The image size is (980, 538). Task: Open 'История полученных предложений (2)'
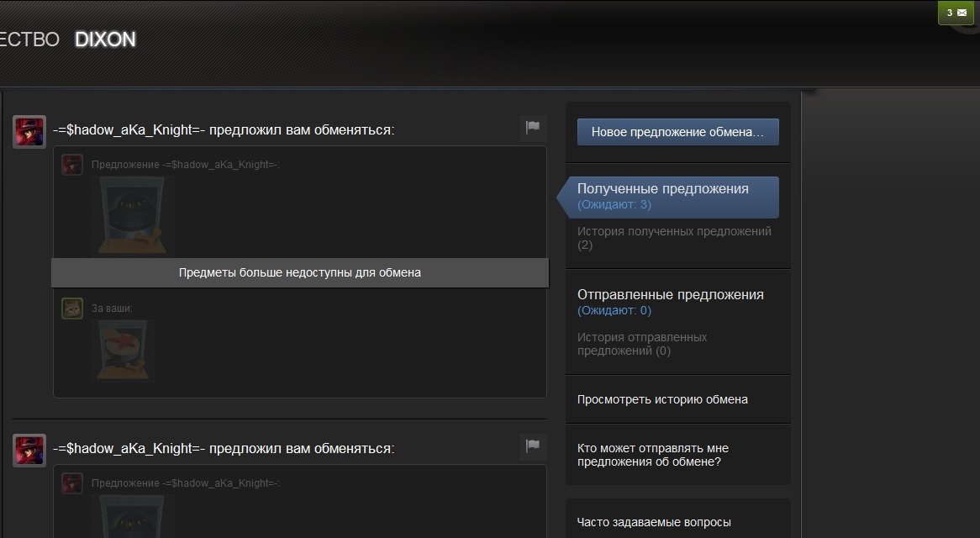674,238
